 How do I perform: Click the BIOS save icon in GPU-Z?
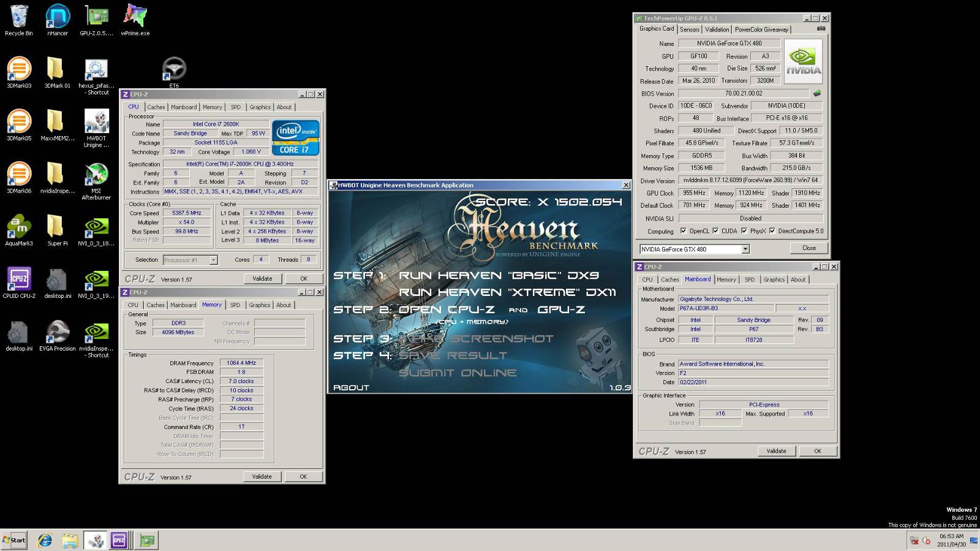click(x=816, y=94)
